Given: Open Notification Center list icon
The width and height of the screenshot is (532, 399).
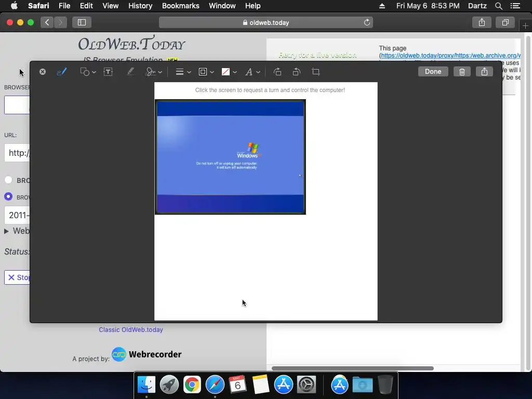Looking at the screenshot, I should click(515, 6).
